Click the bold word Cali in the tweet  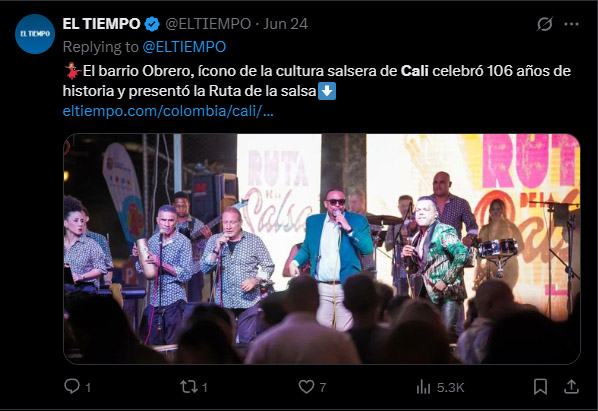coord(415,71)
